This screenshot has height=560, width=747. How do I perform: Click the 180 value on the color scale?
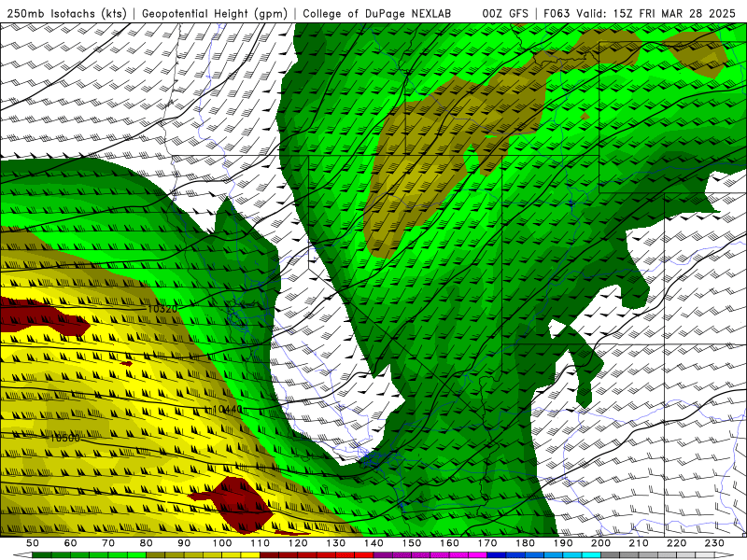(525, 543)
